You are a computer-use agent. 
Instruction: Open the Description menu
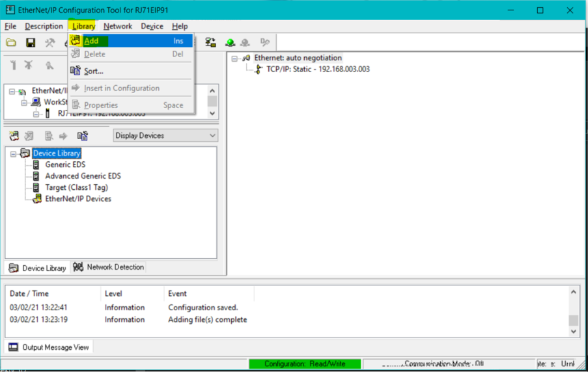[x=44, y=26]
